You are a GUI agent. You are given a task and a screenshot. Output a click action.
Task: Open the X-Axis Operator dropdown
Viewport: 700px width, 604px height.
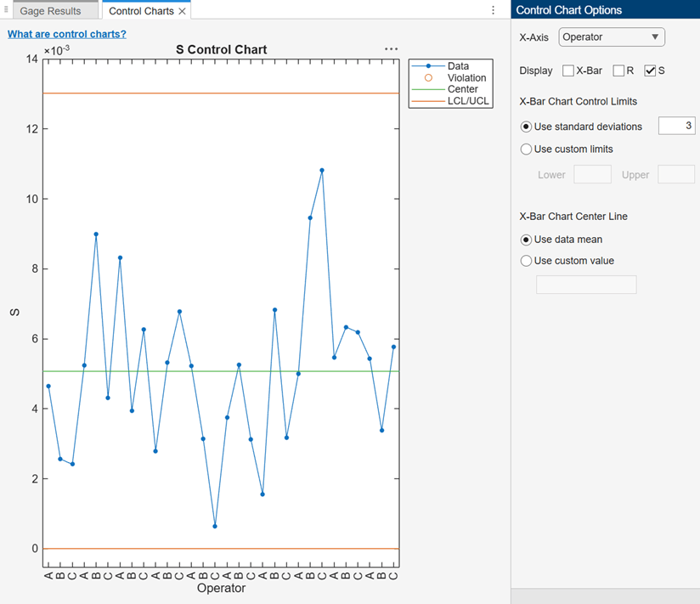point(612,37)
